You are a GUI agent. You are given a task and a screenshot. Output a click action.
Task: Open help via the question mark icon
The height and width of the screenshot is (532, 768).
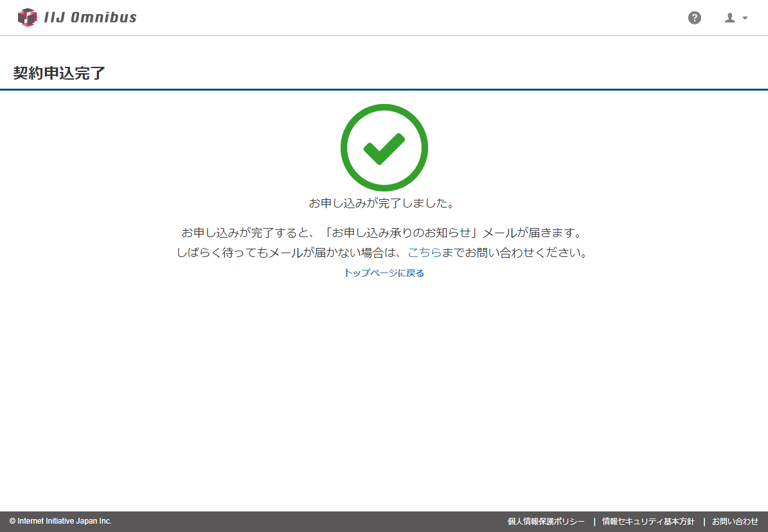(x=695, y=18)
